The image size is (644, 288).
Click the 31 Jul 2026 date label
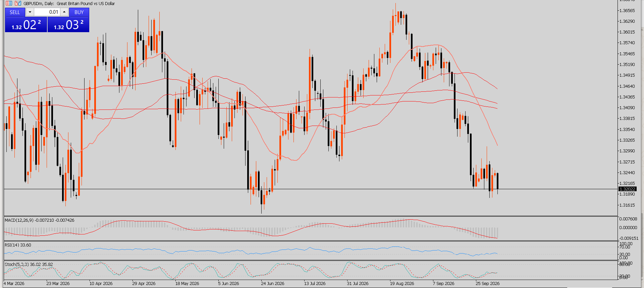point(358,283)
